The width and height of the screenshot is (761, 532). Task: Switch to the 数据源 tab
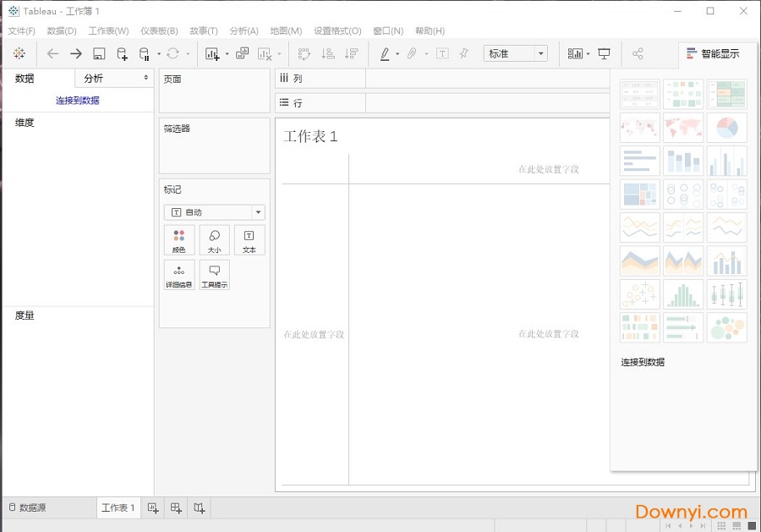coord(28,507)
